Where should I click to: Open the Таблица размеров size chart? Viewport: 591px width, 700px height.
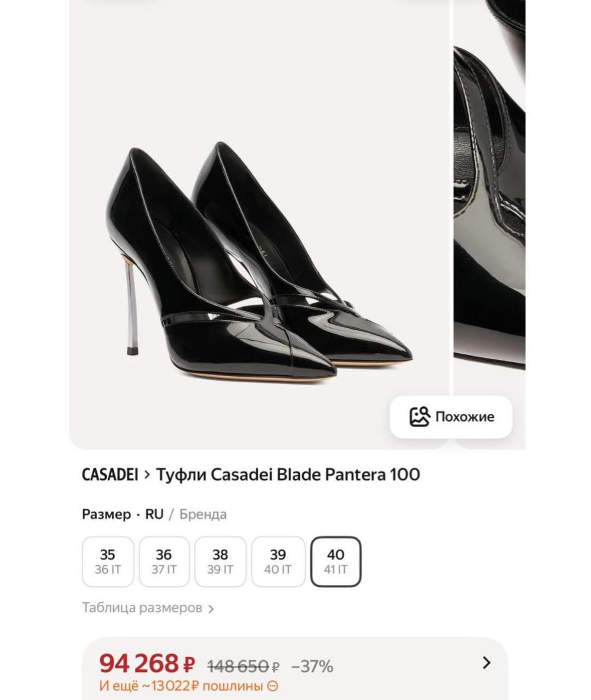tap(142, 608)
